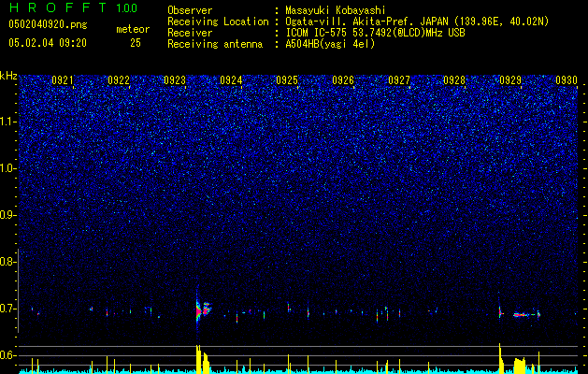Click the 0.8 frequency axis label
The width and height of the screenshot is (588, 374).
8,262
